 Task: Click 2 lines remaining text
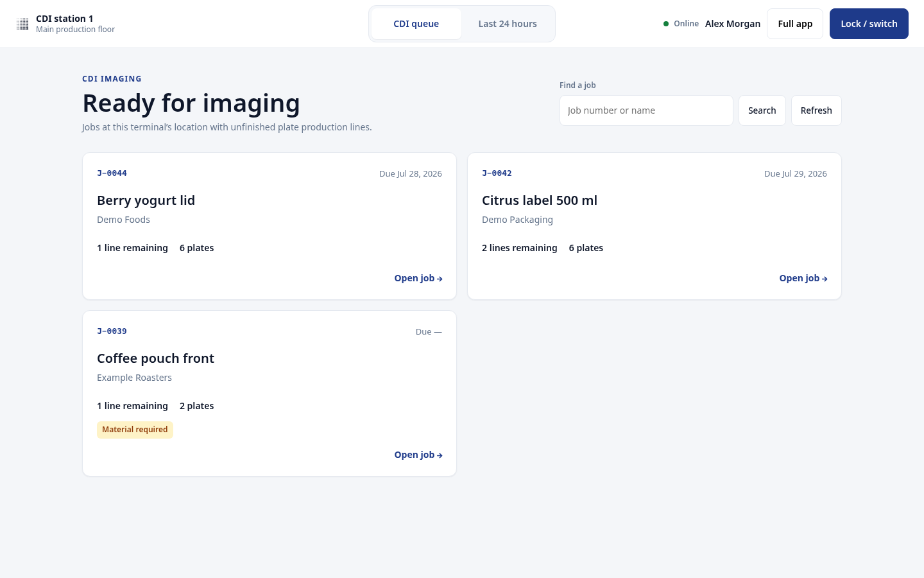coord(520,248)
